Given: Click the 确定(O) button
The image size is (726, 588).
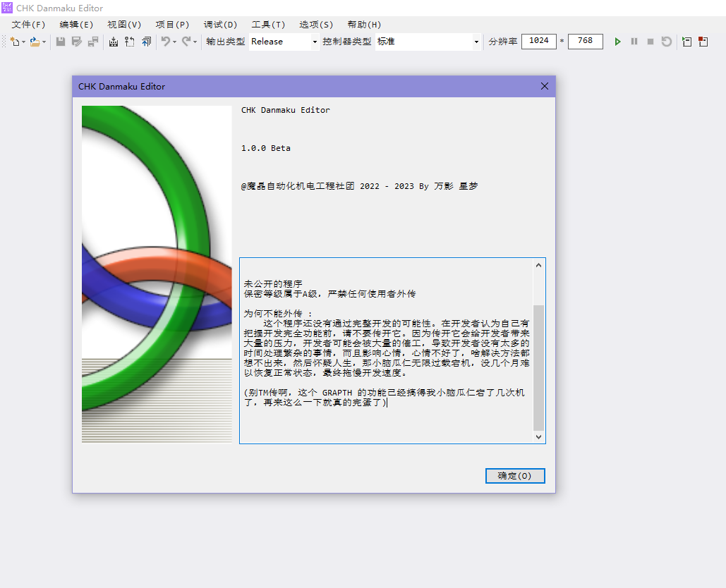Looking at the screenshot, I should [515, 476].
